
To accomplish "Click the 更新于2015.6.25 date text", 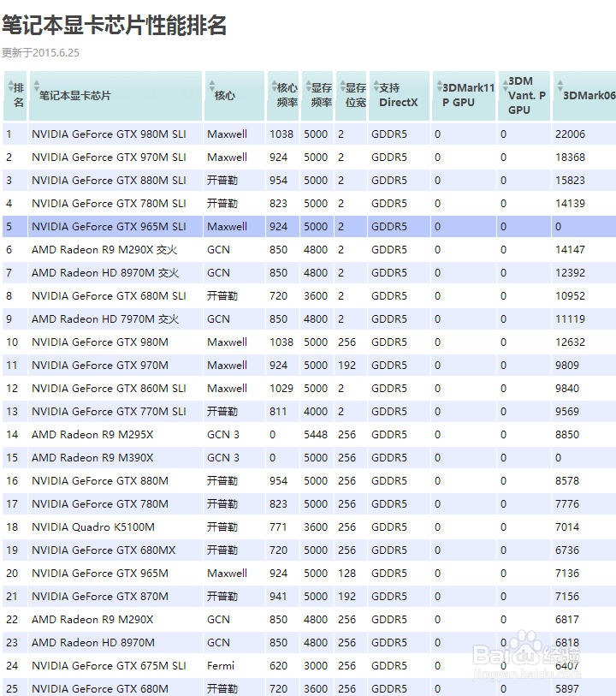I will (40, 53).
